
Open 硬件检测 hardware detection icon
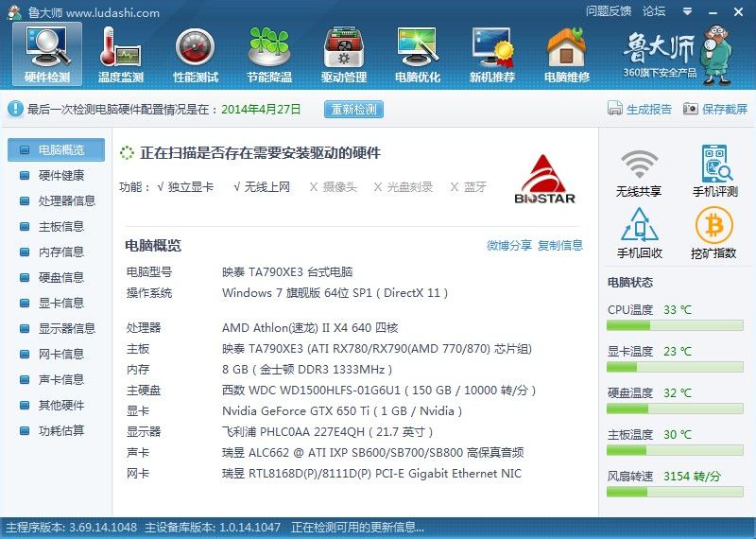click(x=47, y=55)
